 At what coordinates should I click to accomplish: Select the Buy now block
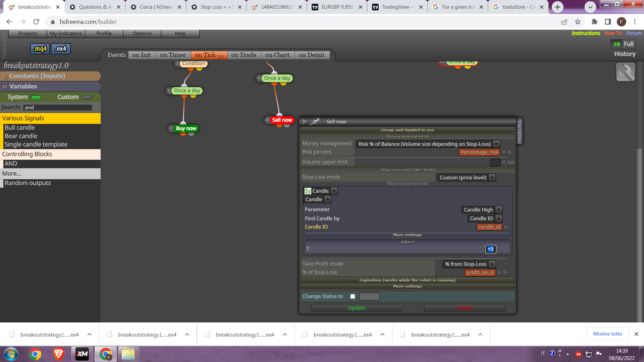coord(186,128)
